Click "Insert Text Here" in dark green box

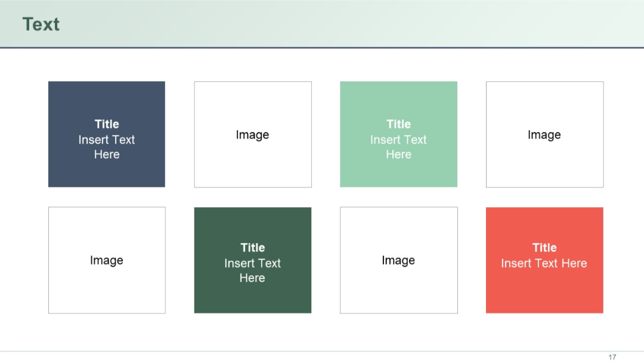(x=252, y=270)
